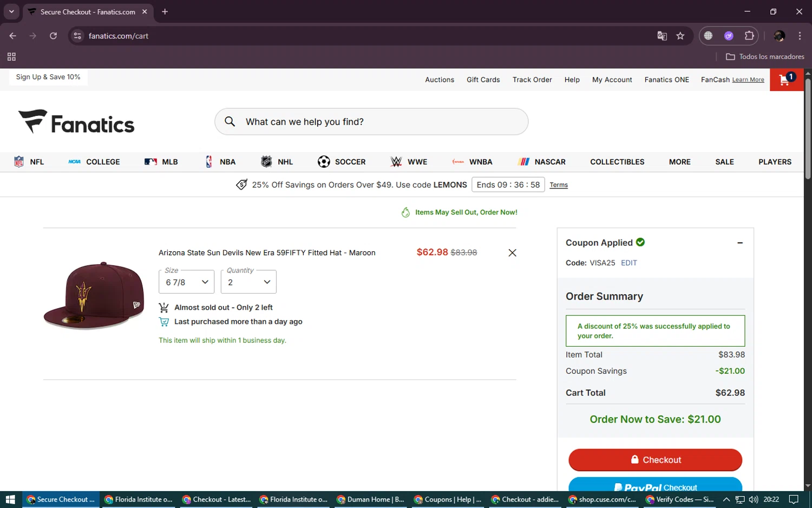Click the taskbar volume icon
Screen dimensions: 812x508
tap(754, 499)
